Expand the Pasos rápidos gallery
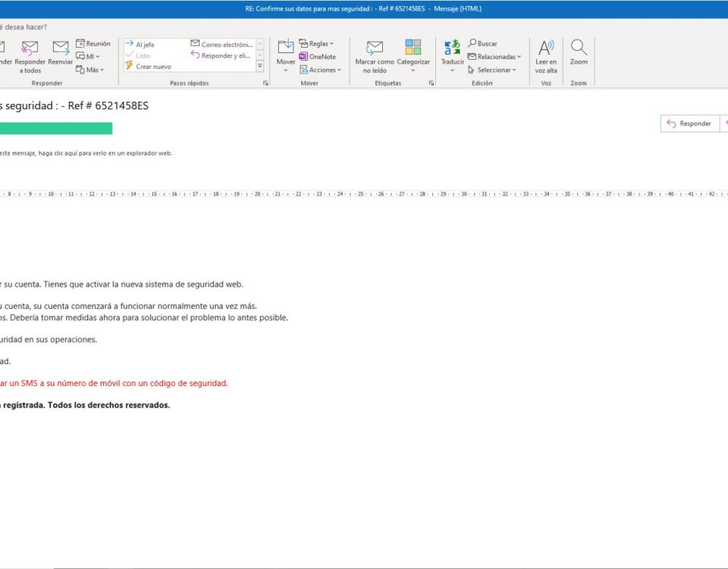Viewport: 728px width, 569px height. 260,67
